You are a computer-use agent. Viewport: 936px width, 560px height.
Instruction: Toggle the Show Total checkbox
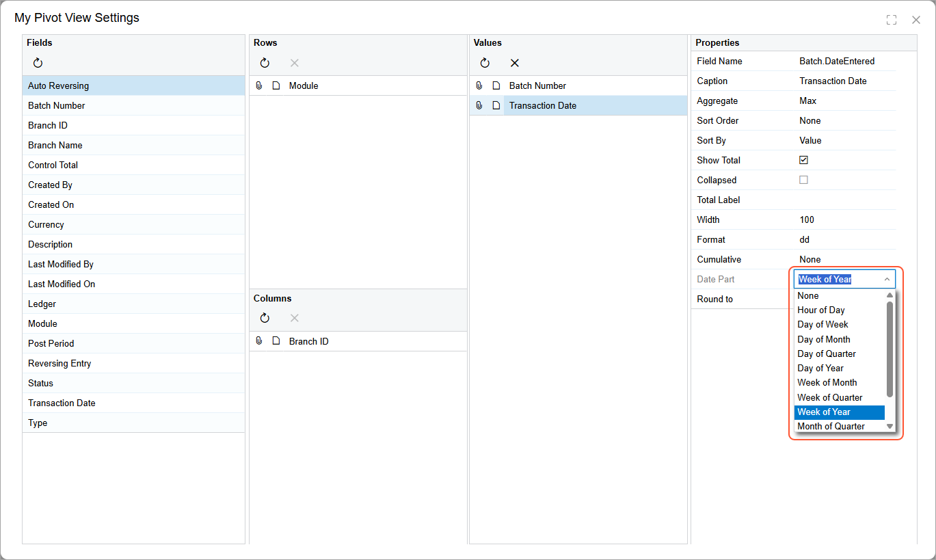coord(803,160)
